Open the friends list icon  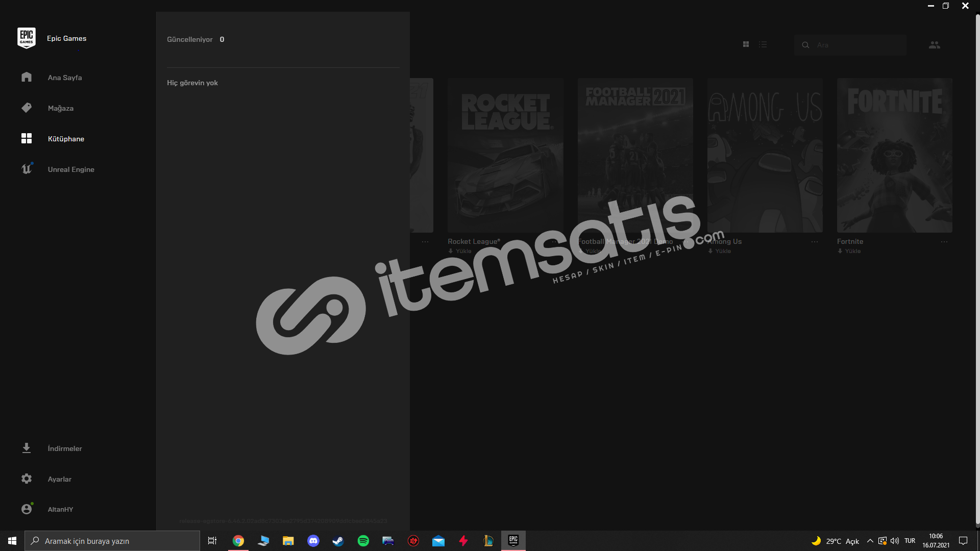(934, 45)
